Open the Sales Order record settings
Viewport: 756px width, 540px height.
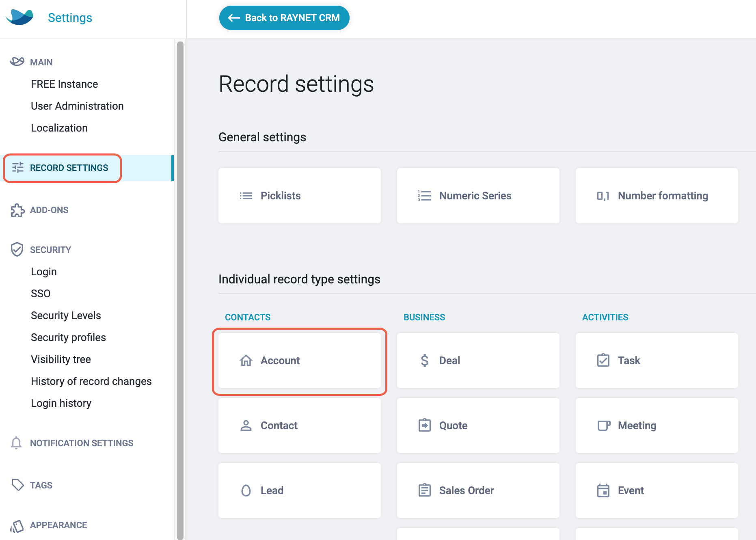point(478,490)
